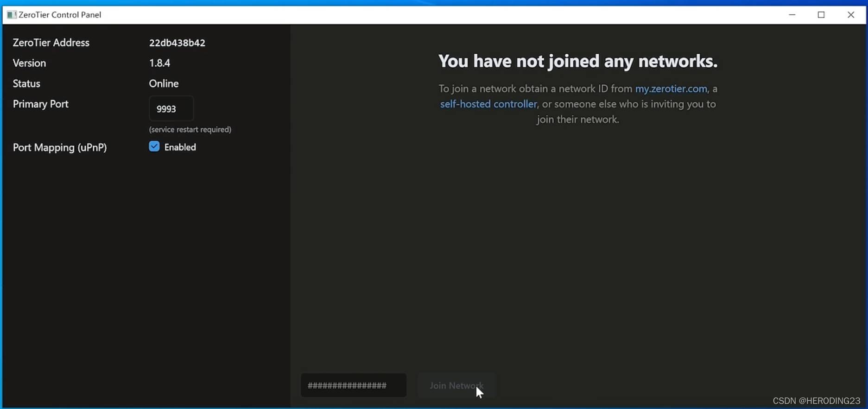
Task: Click the ZeroTier app icon in title bar
Action: coord(12,15)
